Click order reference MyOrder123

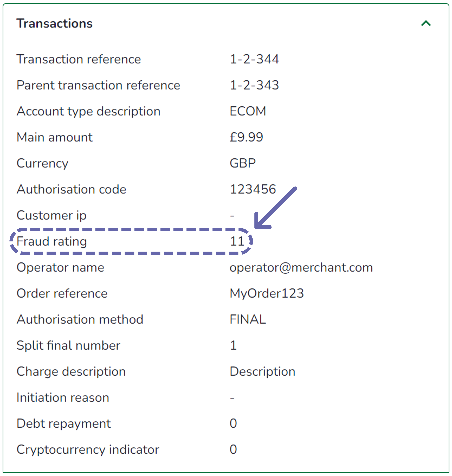[267, 293]
